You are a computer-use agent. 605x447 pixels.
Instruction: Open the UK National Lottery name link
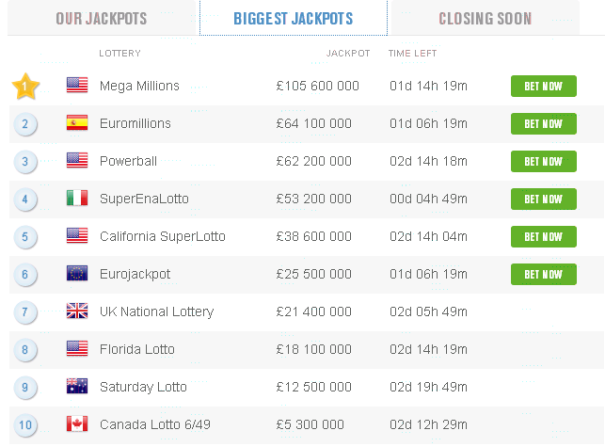157,312
